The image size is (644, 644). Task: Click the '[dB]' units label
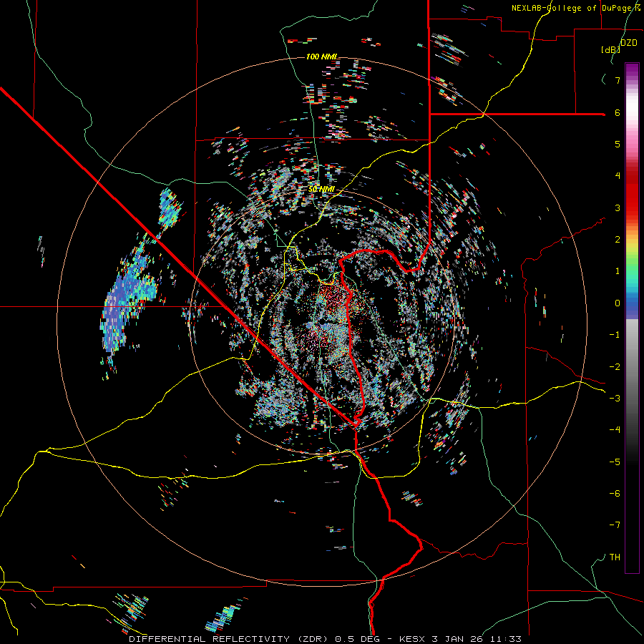(610, 49)
